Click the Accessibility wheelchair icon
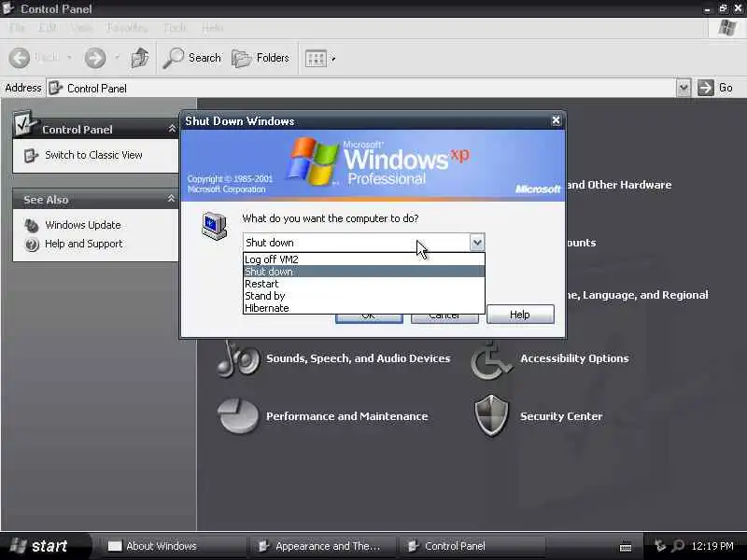This screenshot has height=560, width=747. pyautogui.click(x=491, y=361)
